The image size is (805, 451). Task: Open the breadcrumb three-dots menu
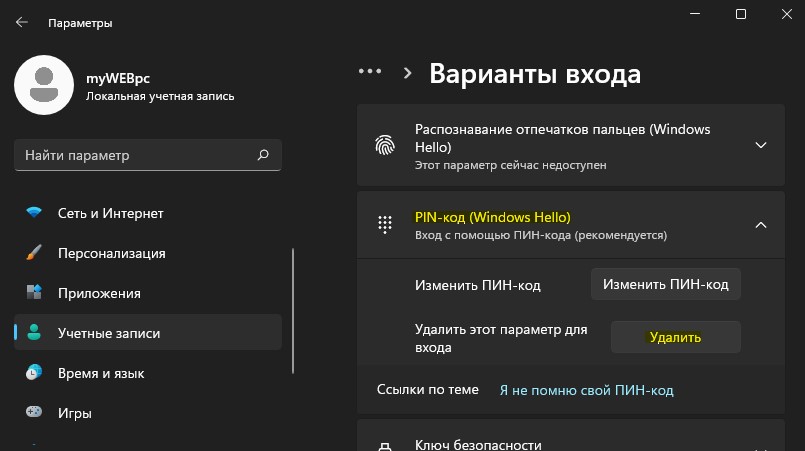[370, 71]
